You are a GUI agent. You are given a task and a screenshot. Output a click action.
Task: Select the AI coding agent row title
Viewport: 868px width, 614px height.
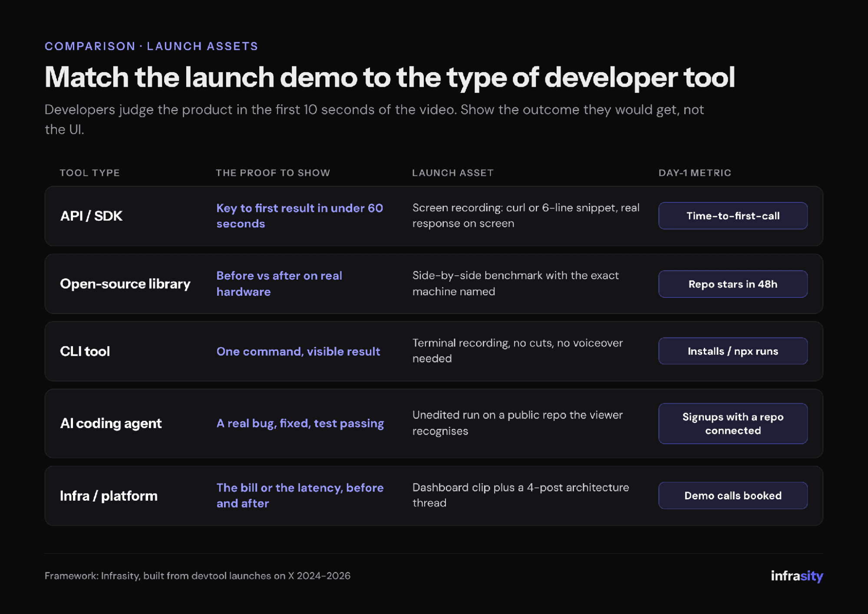pyautogui.click(x=111, y=423)
